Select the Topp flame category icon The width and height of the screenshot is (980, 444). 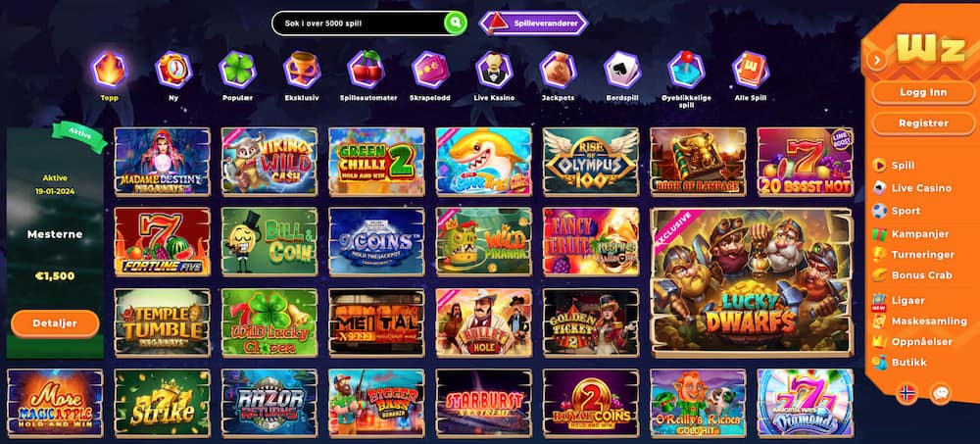pyautogui.click(x=110, y=69)
